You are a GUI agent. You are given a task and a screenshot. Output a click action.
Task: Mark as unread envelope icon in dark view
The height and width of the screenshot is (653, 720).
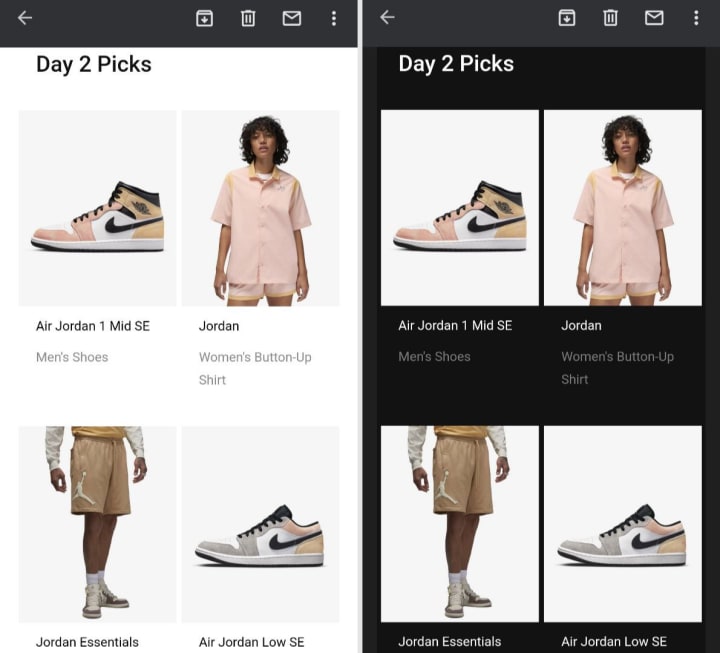tap(654, 18)
